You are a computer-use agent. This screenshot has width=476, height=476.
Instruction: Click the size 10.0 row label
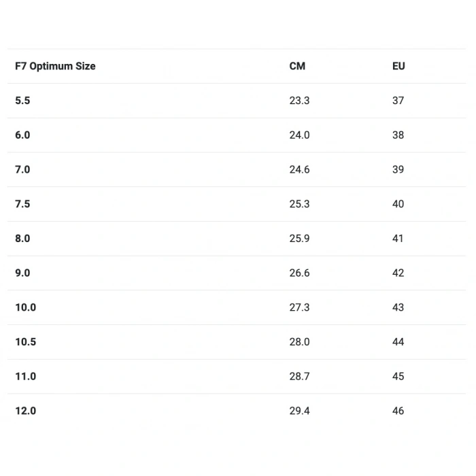coord(25,307)
